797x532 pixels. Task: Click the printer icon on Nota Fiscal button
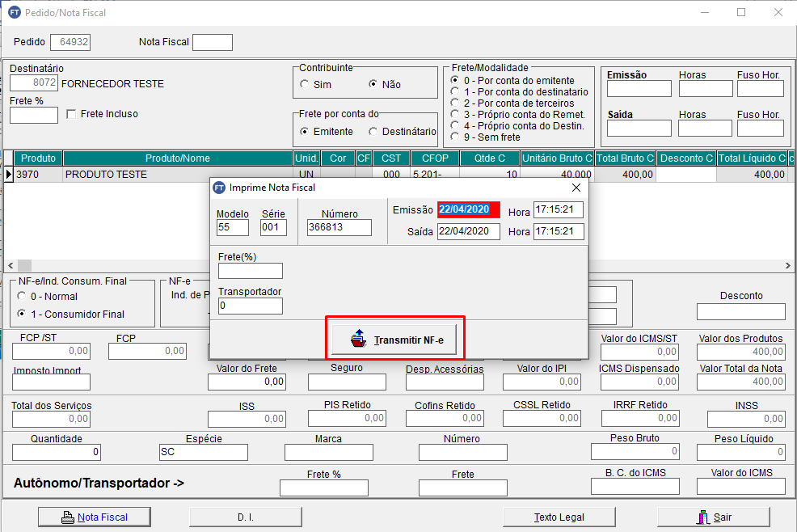tap(68, 517)
